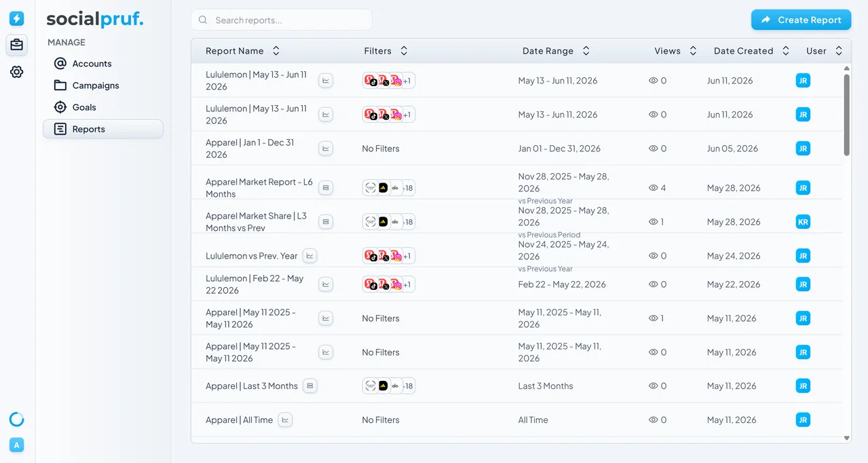Click the eye views icon in the 'Apparel Market Share | L3 Months vs Prev' row
Image resolution: width=868 pixels, height=463 pixels.
pos(654,221)
